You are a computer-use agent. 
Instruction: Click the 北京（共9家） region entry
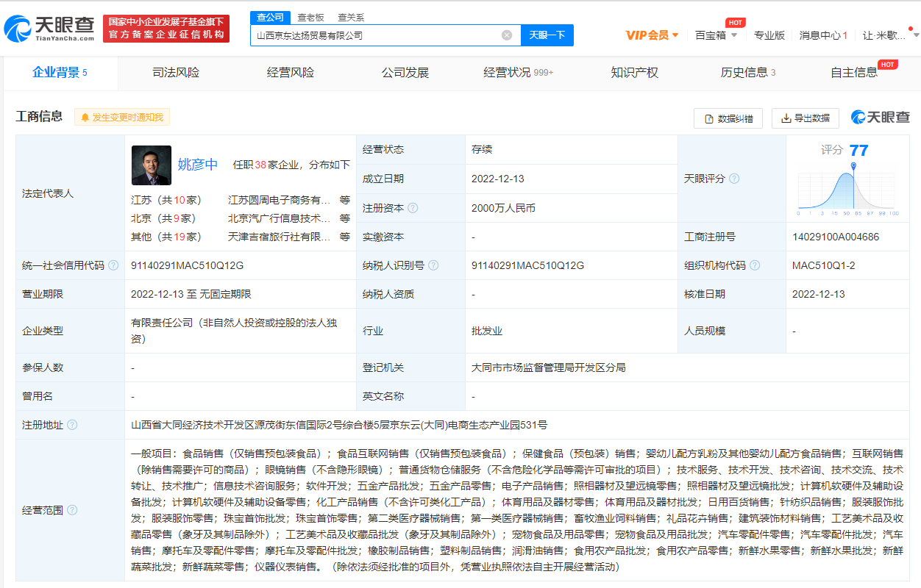point(163,218)
